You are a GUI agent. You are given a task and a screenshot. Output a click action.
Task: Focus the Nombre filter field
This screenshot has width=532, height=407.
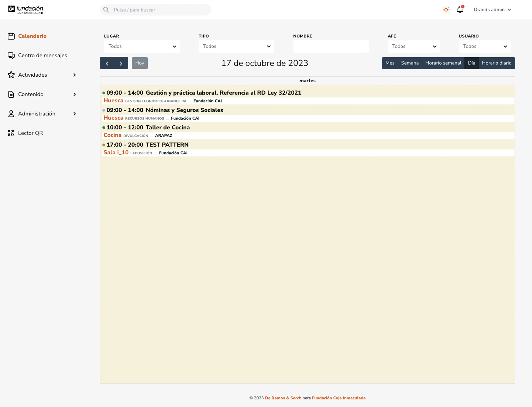pyautogui.click(x=331, y=46)
